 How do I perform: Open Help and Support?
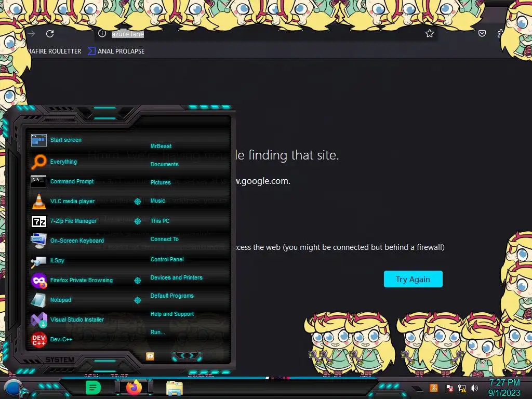[x=172, y=314]
